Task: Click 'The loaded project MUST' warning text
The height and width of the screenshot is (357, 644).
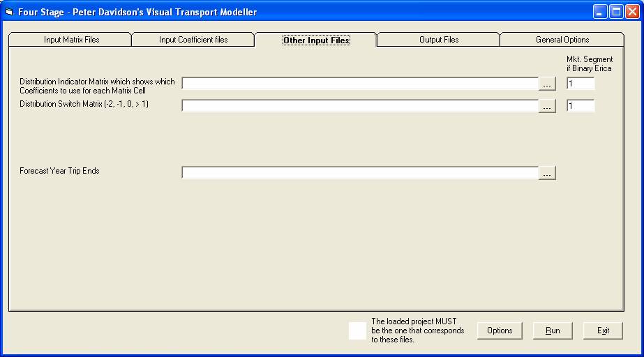Action: pyautogui.click(x=418, y=331)
